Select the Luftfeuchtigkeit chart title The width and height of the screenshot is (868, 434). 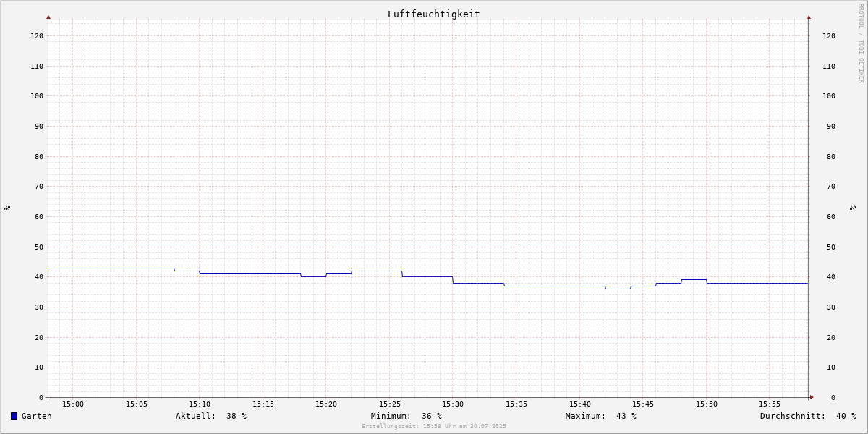[433, 14]
